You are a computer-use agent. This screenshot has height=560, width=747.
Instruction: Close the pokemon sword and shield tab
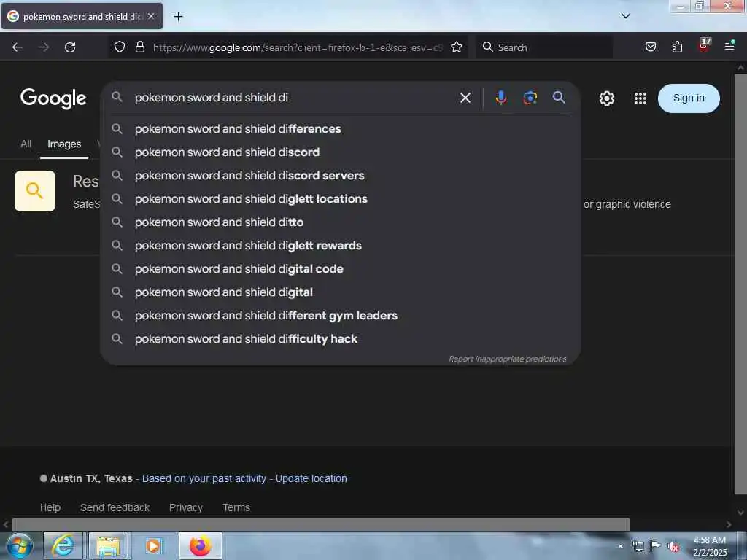pos(150,16)
